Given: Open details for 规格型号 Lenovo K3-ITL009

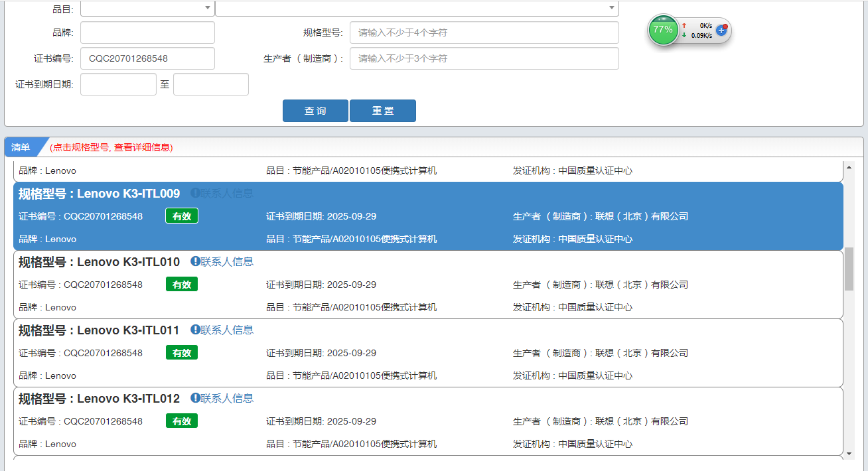Looking at the screenshot, I should pos(99,194).
